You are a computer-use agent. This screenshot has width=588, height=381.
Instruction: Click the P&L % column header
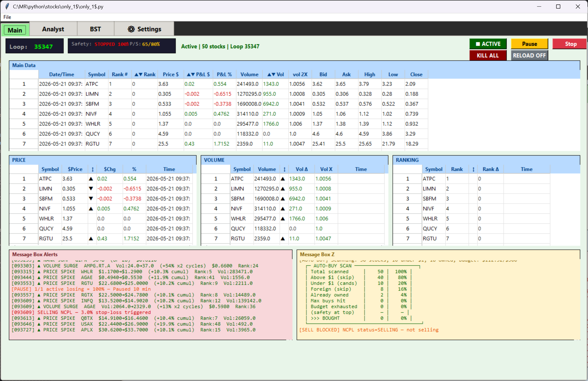tap(224, 75)
